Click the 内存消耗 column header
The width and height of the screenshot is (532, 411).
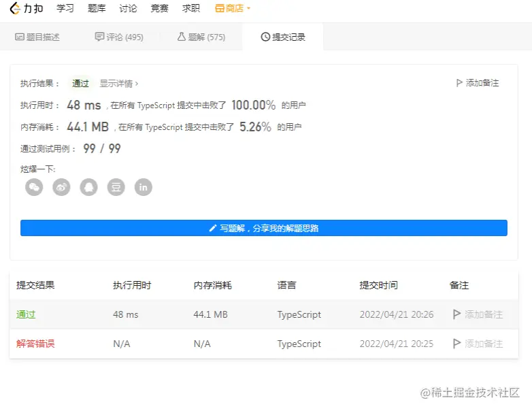(x=213, y=285)
